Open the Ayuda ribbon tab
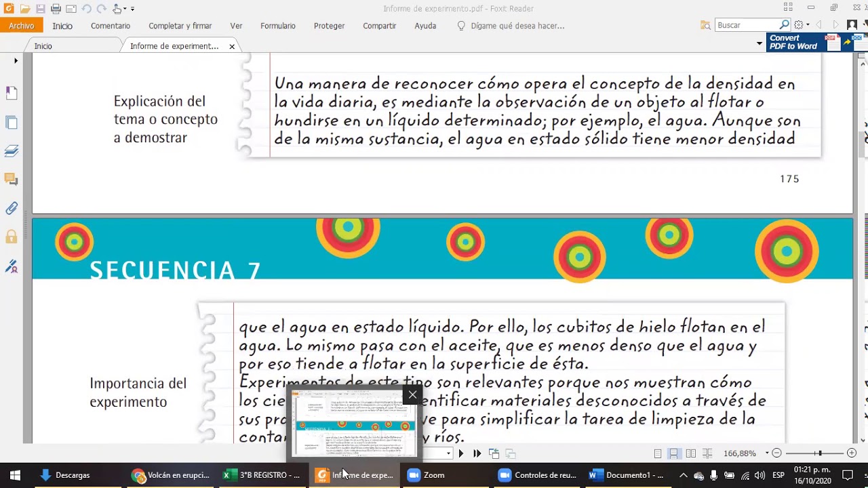The image size is (868, 488). [x=425, y=26]
